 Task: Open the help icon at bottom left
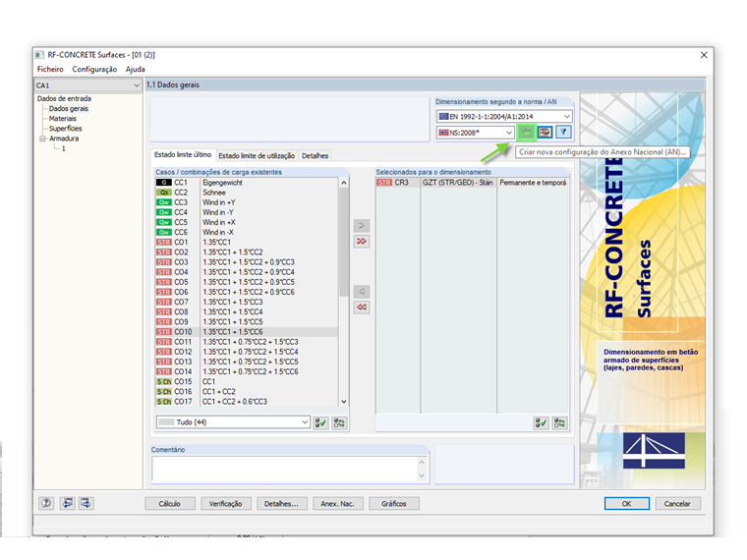pos(46,503)
